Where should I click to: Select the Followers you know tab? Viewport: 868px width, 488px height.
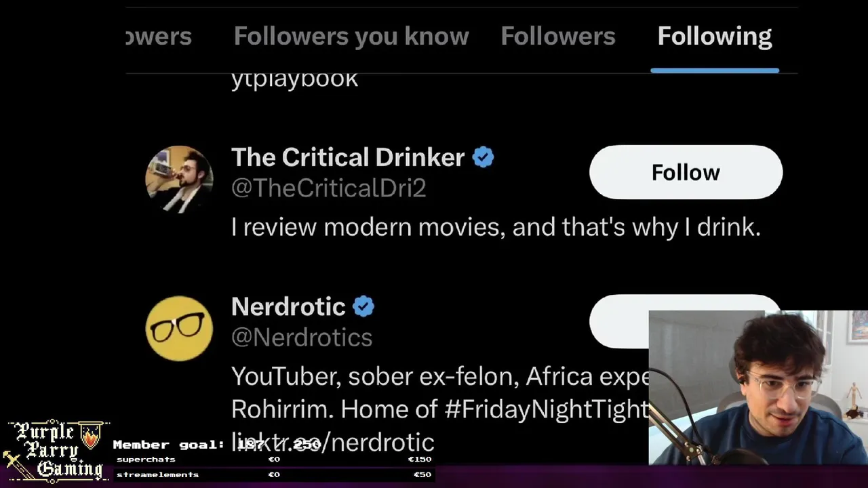point(351,37)
